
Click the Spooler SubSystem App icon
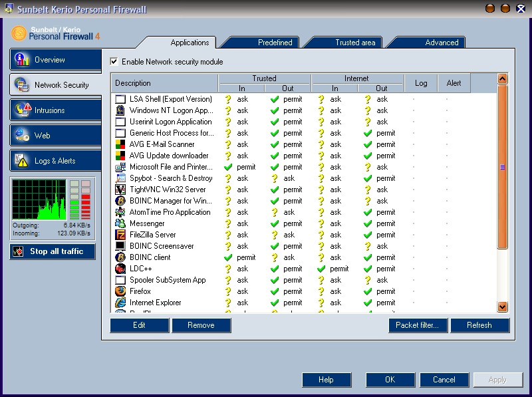[x=120, y=280]
